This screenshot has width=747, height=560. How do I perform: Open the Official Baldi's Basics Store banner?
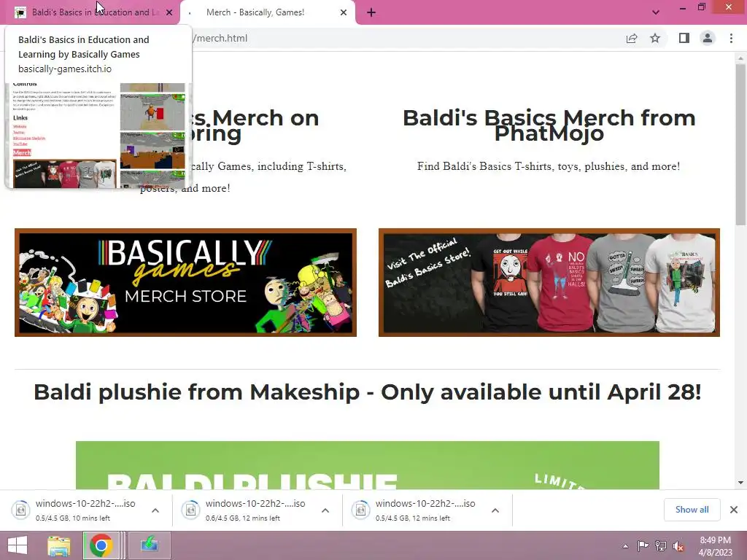click(549, 282)
